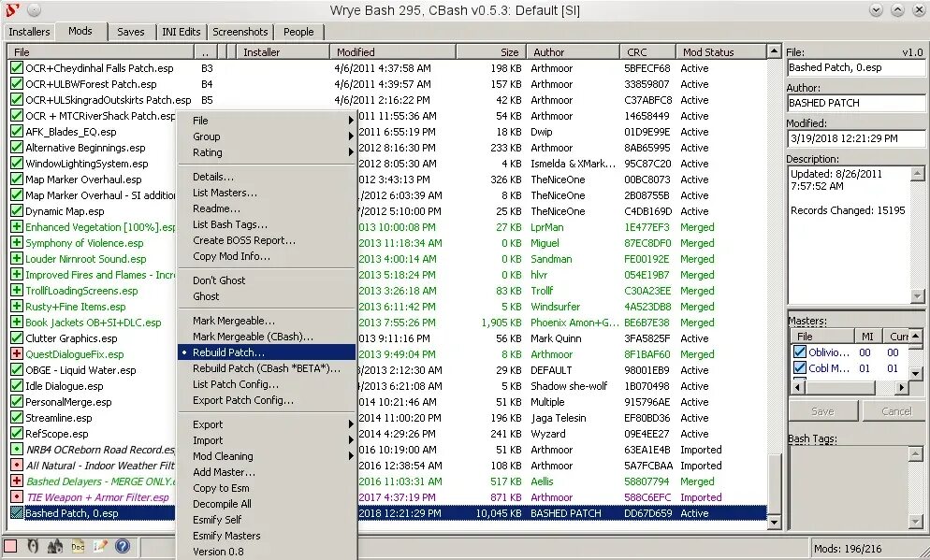Viewport: 930px width, 560px height.
Task: Choose Rebuild Patch (CBash *BETA*)...
Action: point(267,368)
